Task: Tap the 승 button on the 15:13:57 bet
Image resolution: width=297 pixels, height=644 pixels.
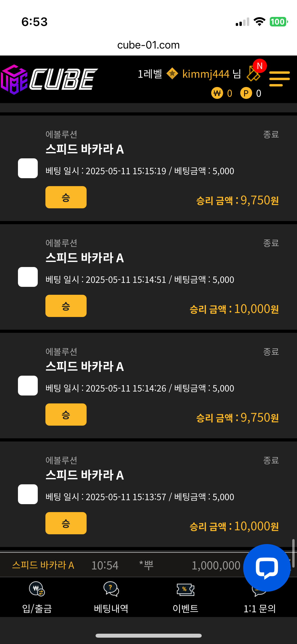Action: click(66, 523)
